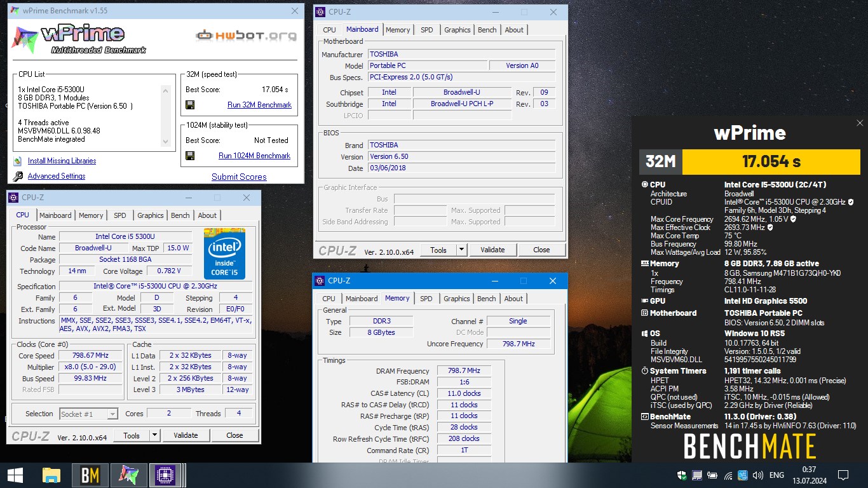Viewport: 868px width, 488px height.
Task: Open BenchMate from the taskbar
Action: (90, 475)
